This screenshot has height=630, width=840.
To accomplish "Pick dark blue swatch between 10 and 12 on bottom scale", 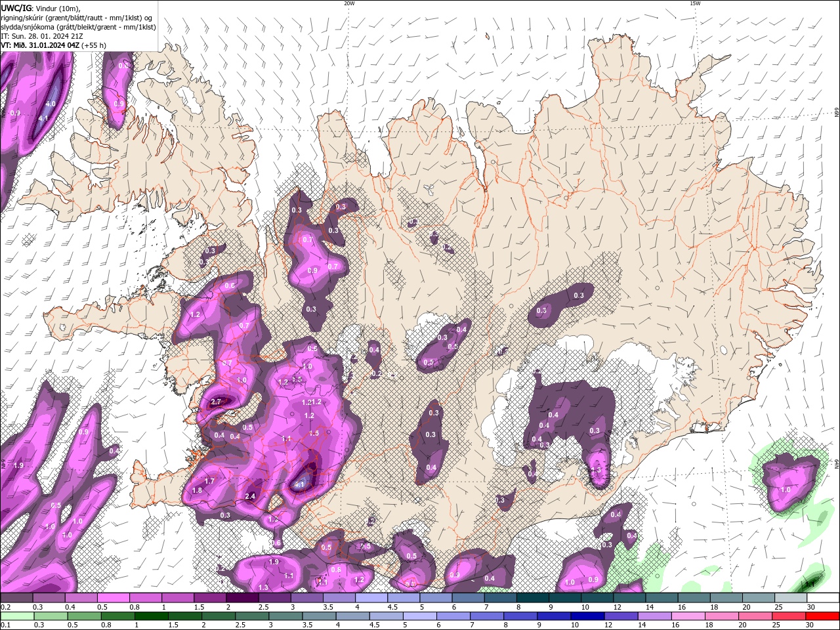I will [x=587, y=616].
